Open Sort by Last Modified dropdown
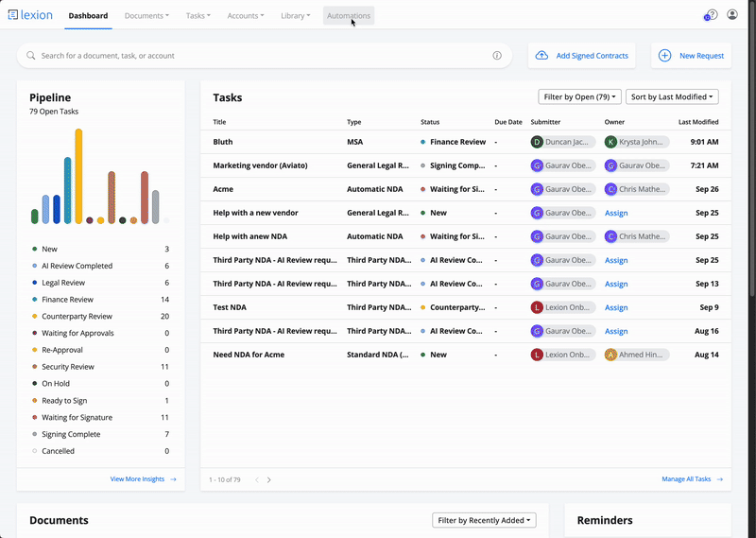The width and height of the screenshot is (756, 538). click(672, 97)
